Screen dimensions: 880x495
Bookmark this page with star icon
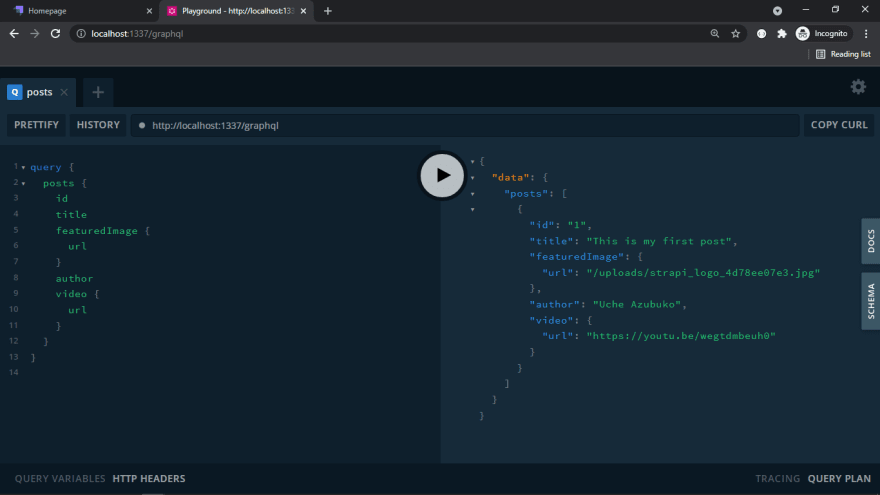point(735,34)
